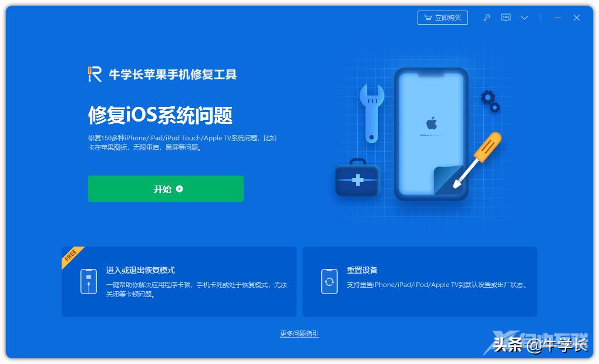Click the first aid toolbox illustration
Screen dimensions: 599x364
click(358, 178)
